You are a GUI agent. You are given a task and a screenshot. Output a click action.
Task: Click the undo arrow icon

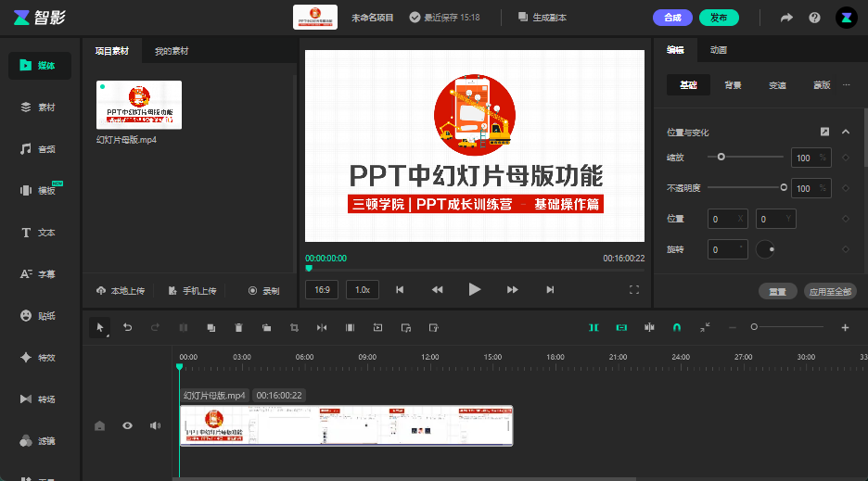(127, 328)
